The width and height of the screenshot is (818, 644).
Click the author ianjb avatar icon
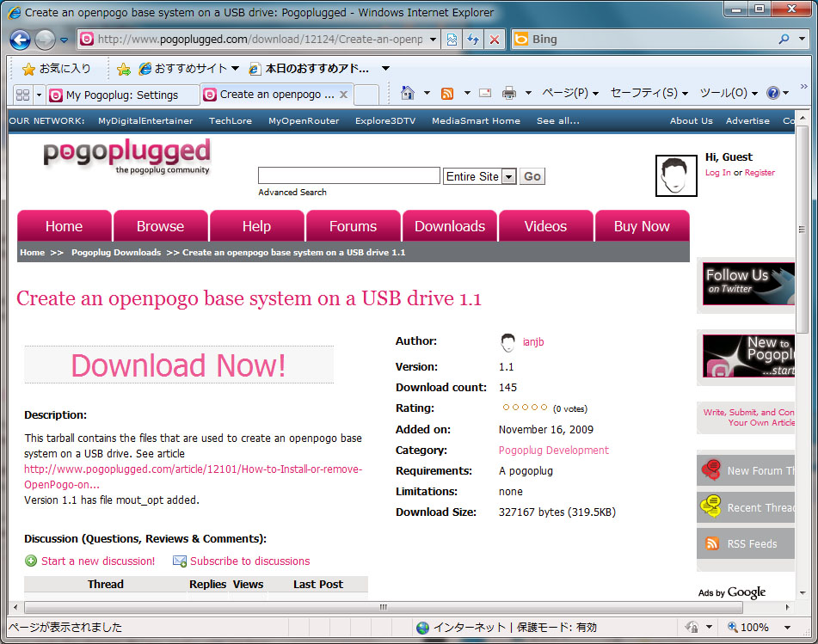click(x=507, y=342)
